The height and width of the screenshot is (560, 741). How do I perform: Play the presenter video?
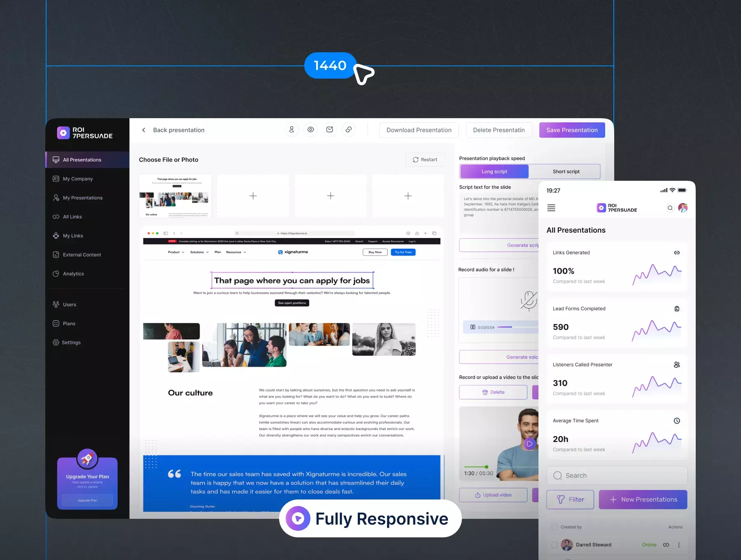[x=529, y=443]
